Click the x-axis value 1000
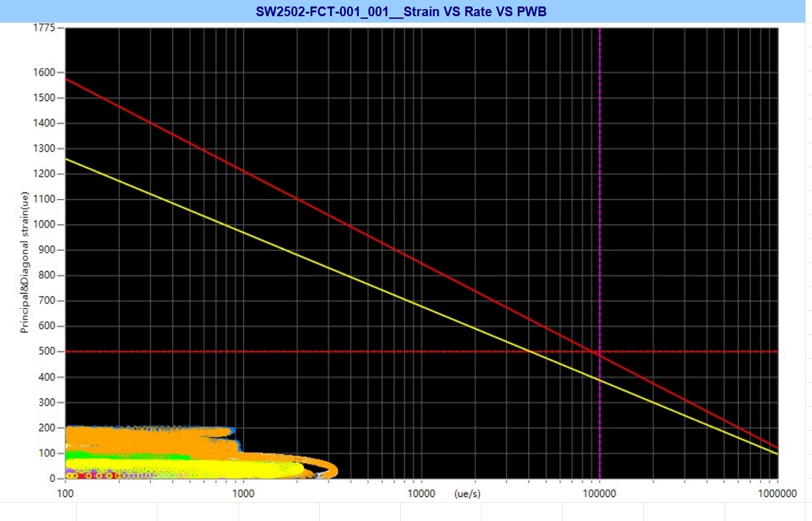This screenshot has height=521, width=812. coord(243,494)
